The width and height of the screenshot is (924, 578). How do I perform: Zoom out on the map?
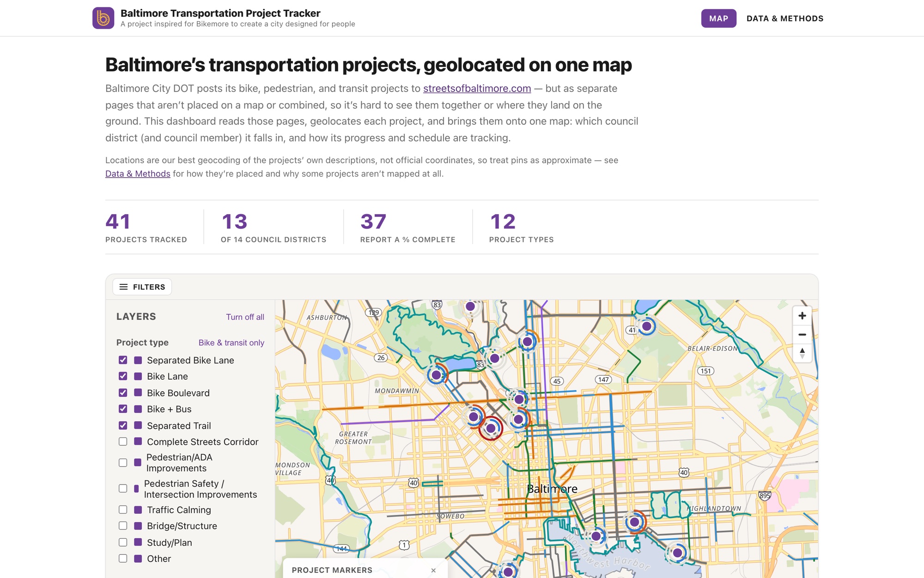[802, 334]
